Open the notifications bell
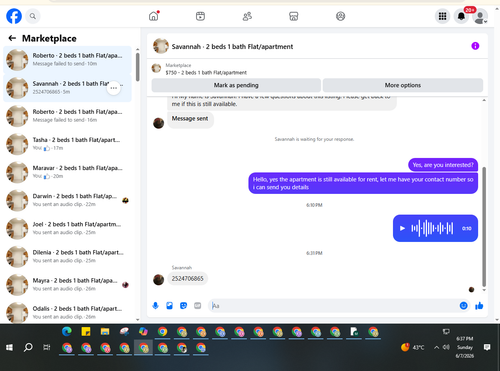 coord(461,16)
